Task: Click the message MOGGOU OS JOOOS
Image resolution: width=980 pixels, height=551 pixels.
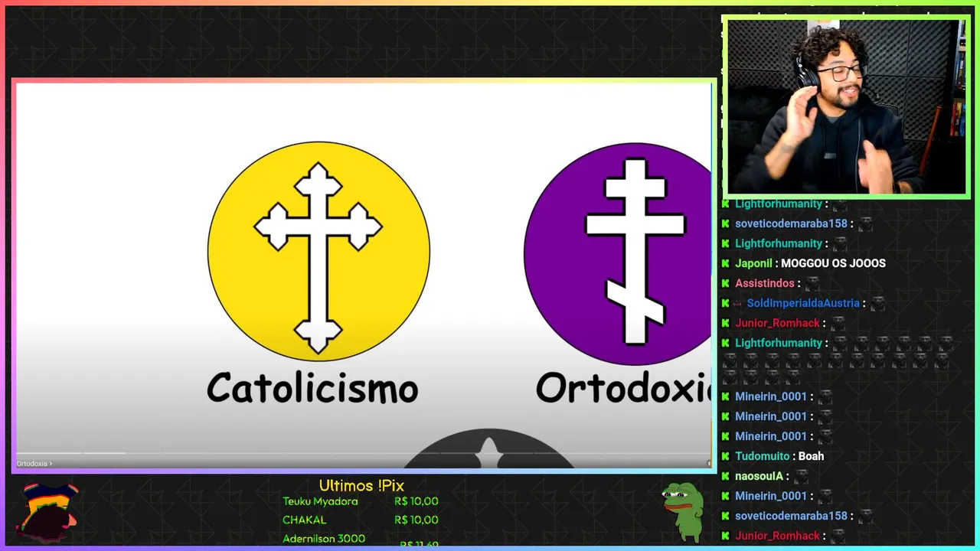Action: 833,263
